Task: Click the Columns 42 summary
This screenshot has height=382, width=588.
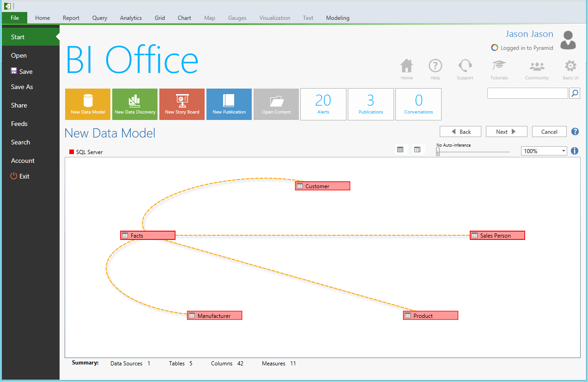Action: [x=227, y=364]
